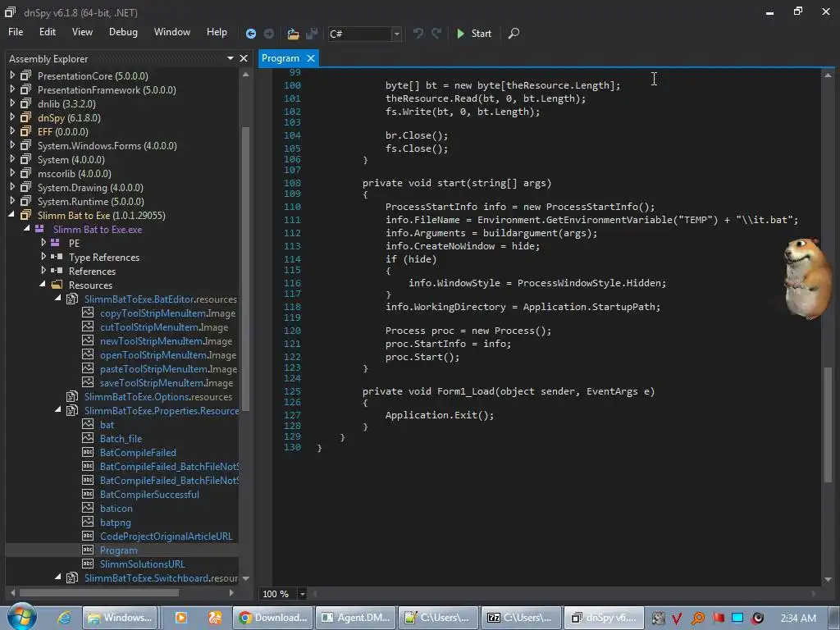
Task: Select the References node
Action: 92,271
